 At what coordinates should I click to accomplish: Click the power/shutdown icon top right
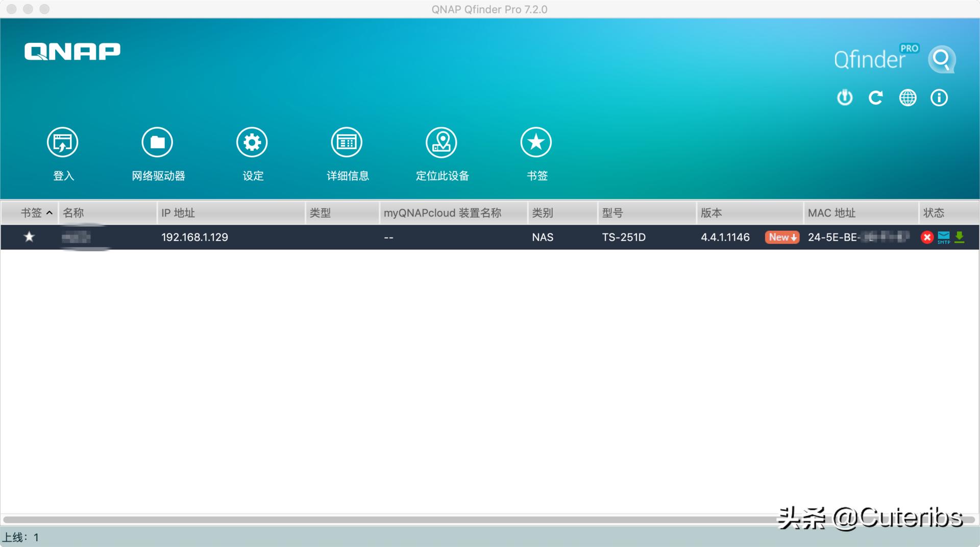[844, 98]
